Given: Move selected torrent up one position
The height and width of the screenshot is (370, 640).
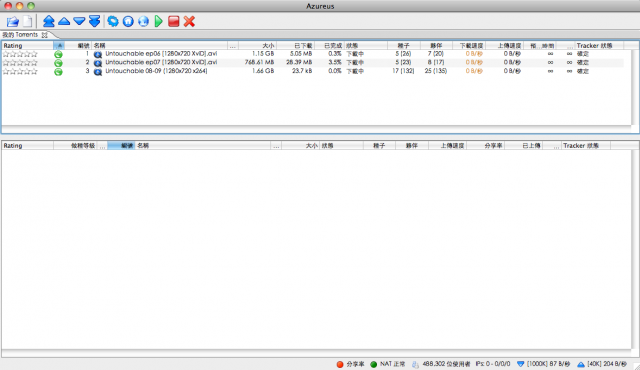Looking at the screenshot, I should point(64,21).
